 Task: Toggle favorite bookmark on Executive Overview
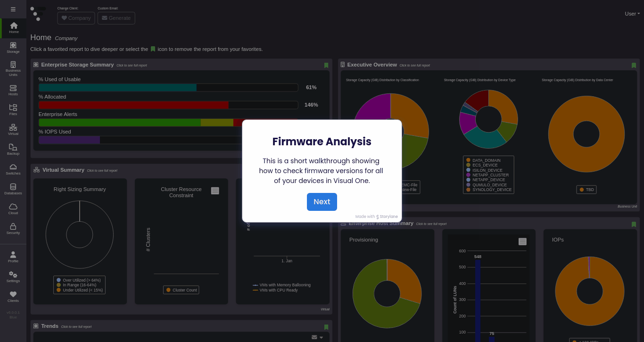click(634, 65)
